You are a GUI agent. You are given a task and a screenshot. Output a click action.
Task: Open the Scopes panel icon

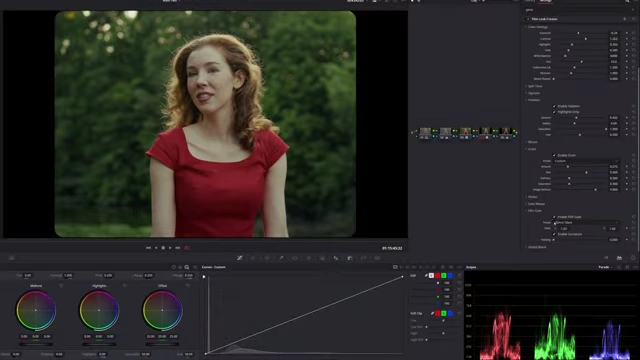[x=619, y=258]
